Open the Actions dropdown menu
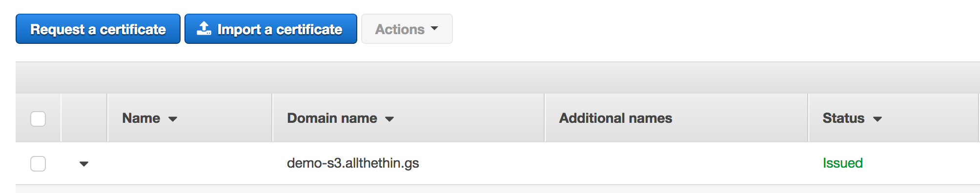Viewport: 980px width, 193px height. pos(407,29)
